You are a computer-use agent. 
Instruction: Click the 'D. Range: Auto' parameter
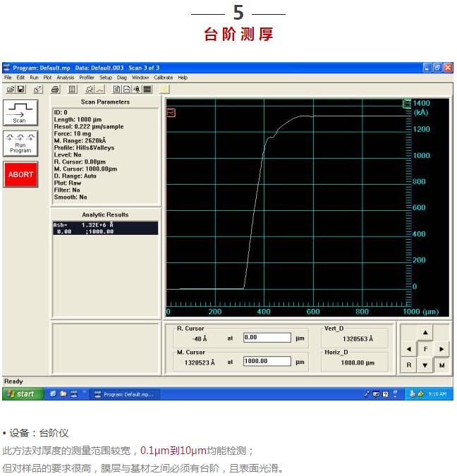click(75, 176)
